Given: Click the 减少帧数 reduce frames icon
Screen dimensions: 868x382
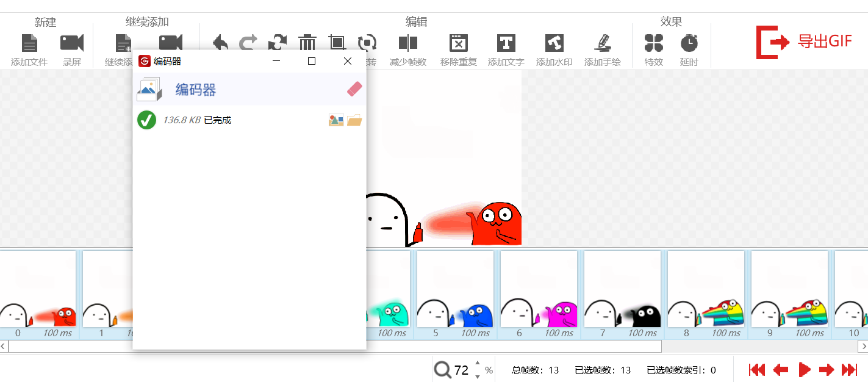Looking at the screenshot, I should pos(407,43).
